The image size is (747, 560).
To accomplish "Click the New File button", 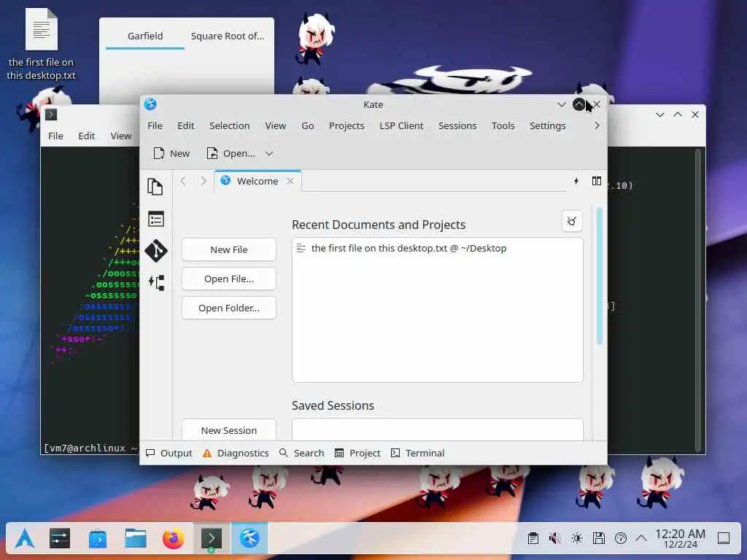I will pyautogui.click(x=228, y=249).
